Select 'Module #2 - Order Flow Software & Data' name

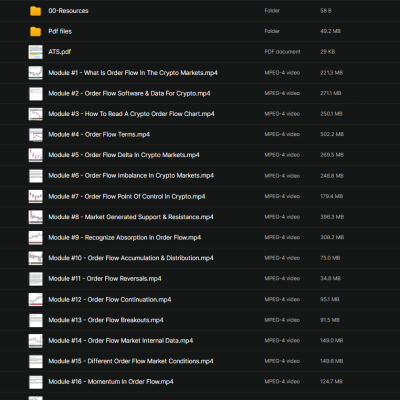click(x=129, y=93)
